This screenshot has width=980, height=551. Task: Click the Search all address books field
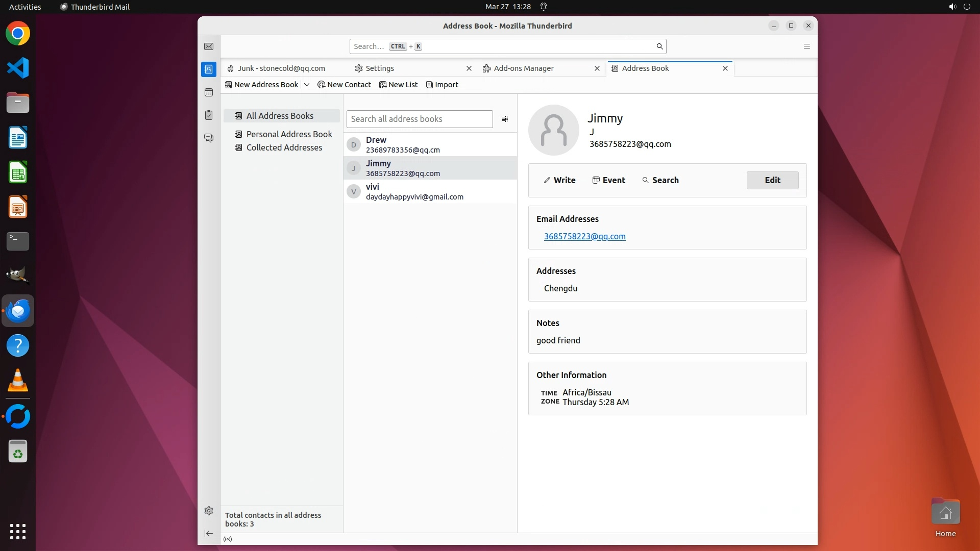(419, 119)
